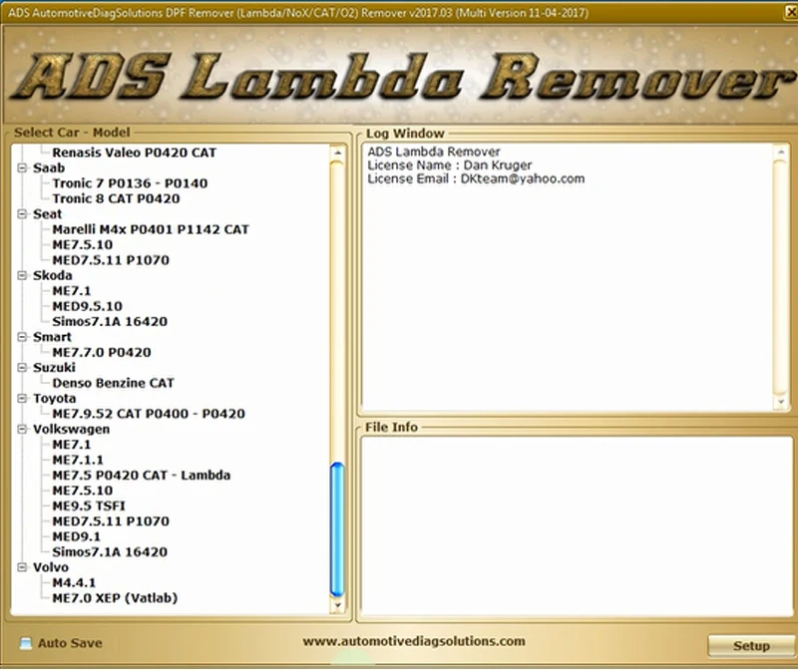The image size is (798, 672).
Task: Open the automotivediagsolutions.com website link
Action: click(414, 641)
